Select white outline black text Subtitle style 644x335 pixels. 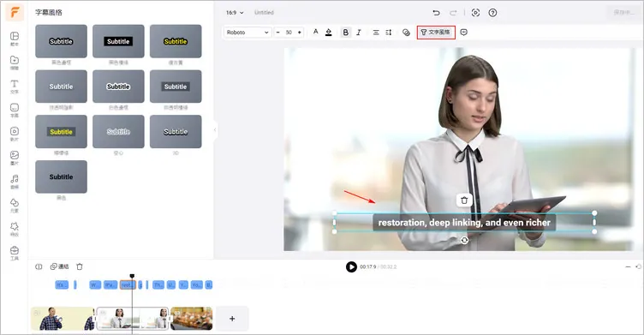pyautogui.click(x=118, y=87)
